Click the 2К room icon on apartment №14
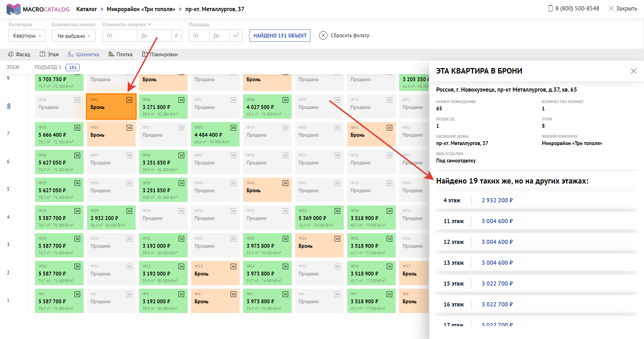The image size is (644, 339). [x=285, y=266]
